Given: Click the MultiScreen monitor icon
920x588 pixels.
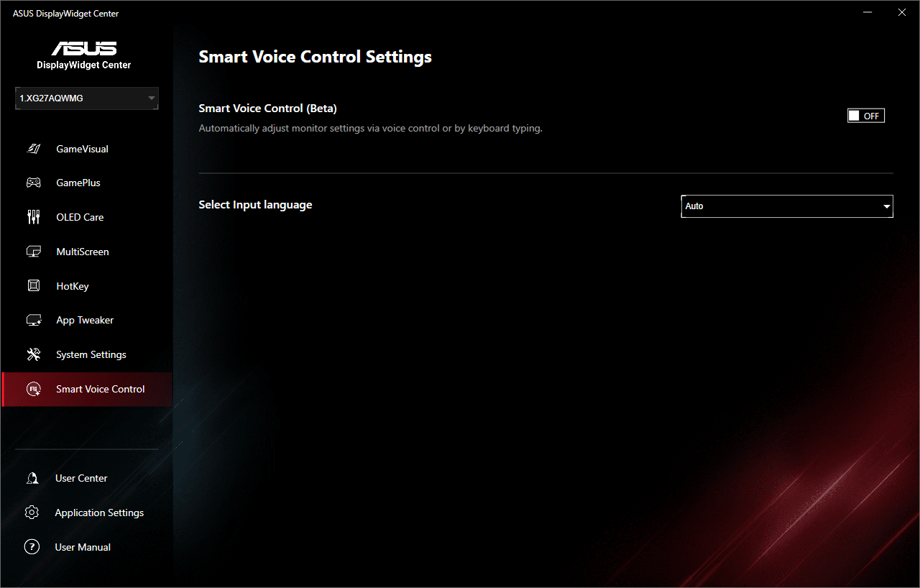Looking at the screenshot, I should pyautogui.click(x=33, y=252).
